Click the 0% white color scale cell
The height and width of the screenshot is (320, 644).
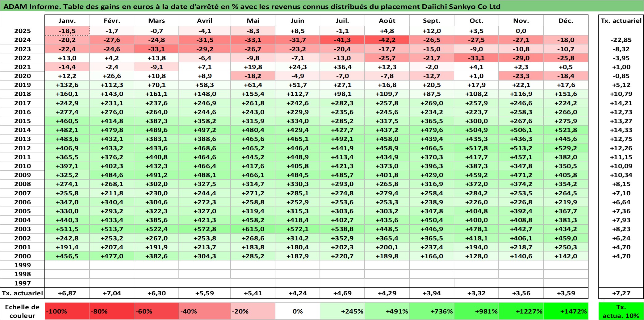pyautogui.click(x=298, y=311)
